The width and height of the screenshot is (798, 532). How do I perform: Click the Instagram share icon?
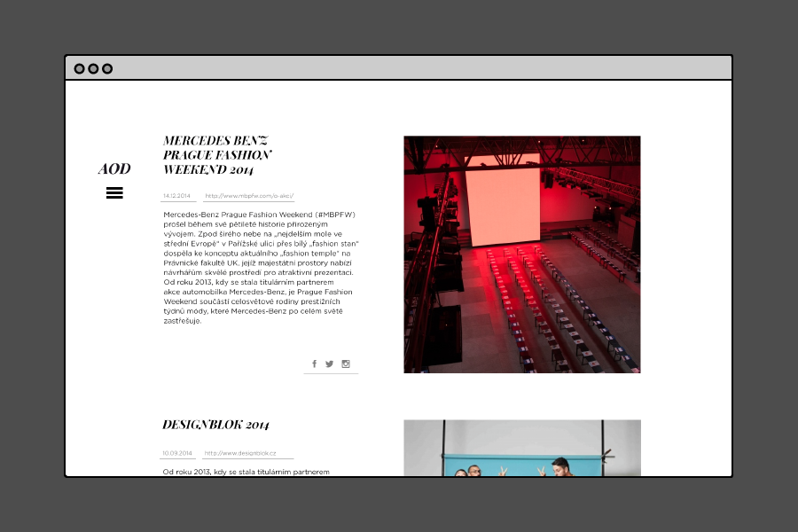tap(346, 364)
